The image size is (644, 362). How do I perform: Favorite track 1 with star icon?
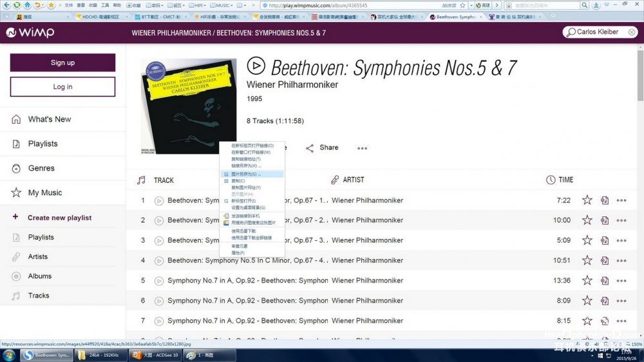pyautogui.click(x=587, y=200)
